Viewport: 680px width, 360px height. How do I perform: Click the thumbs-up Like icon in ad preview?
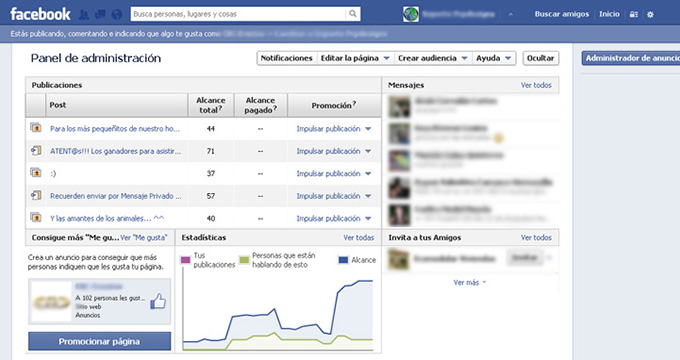click(158, 301)
